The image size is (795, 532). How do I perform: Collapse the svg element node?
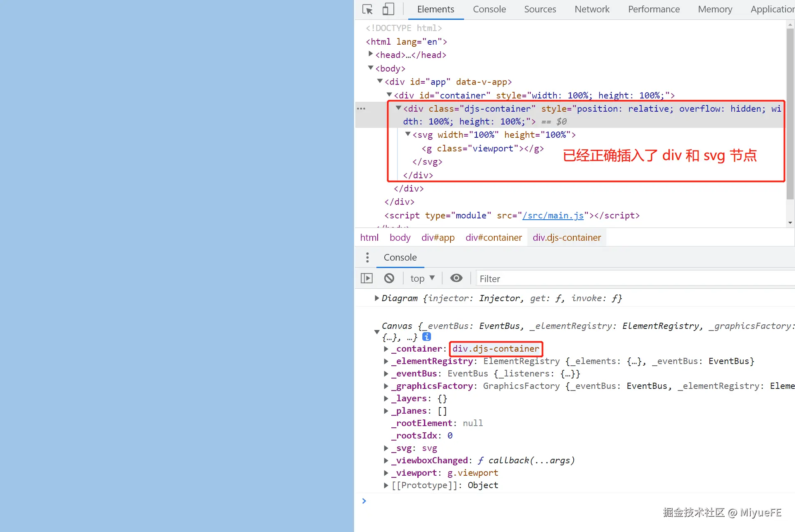coord(408,134)
